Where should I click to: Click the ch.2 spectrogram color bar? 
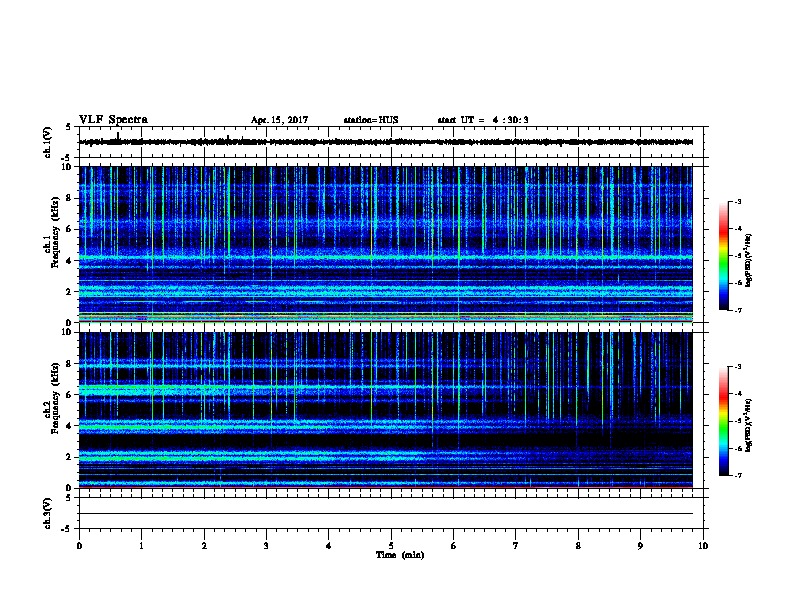click(723, 421)
